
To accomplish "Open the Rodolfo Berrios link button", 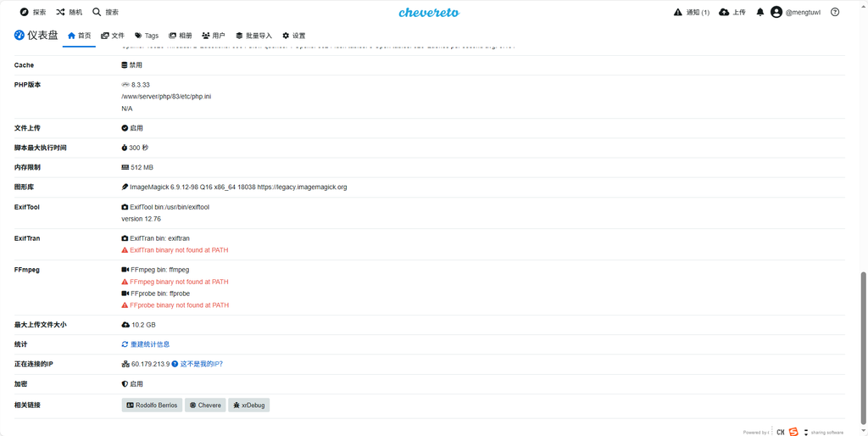I will pos(152,405).
